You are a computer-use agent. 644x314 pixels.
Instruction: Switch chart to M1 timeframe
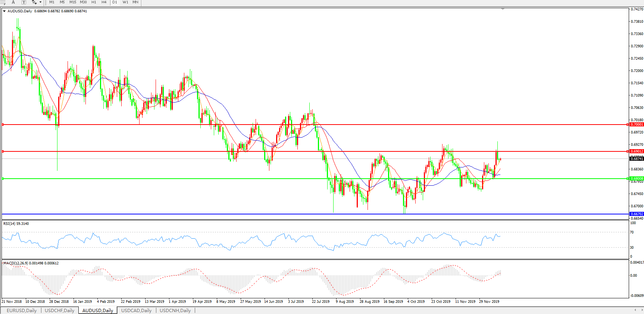coord(52,2)
